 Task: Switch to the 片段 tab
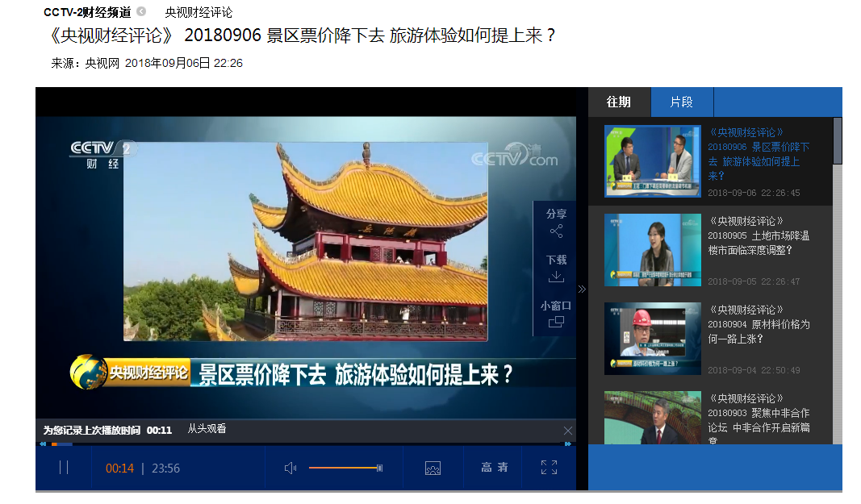[681, 102]
